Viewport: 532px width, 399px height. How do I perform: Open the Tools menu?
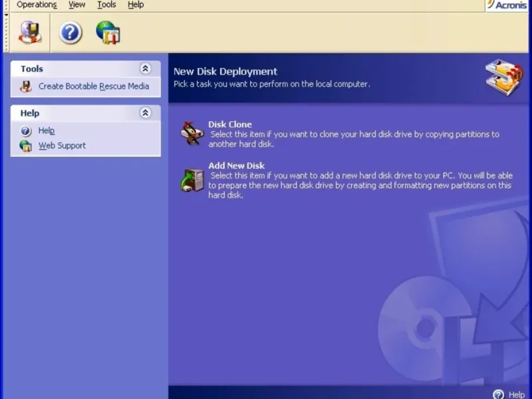click(x=106, y=5)
